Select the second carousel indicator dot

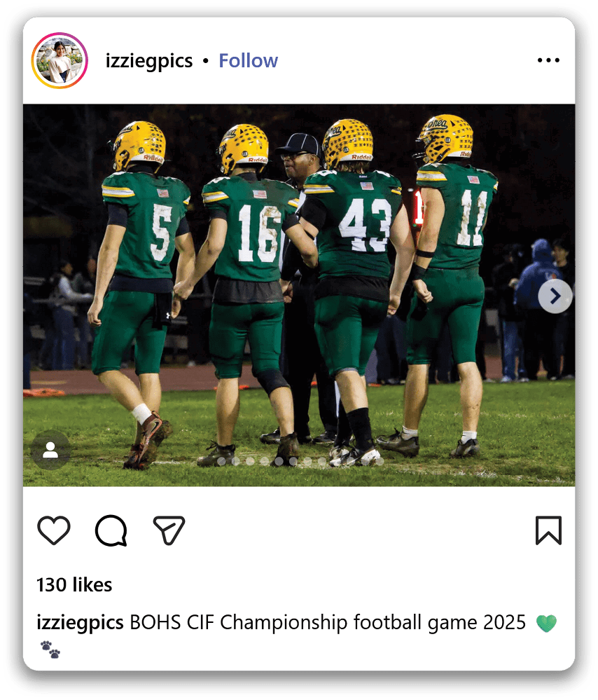click(x=236, y=461)
